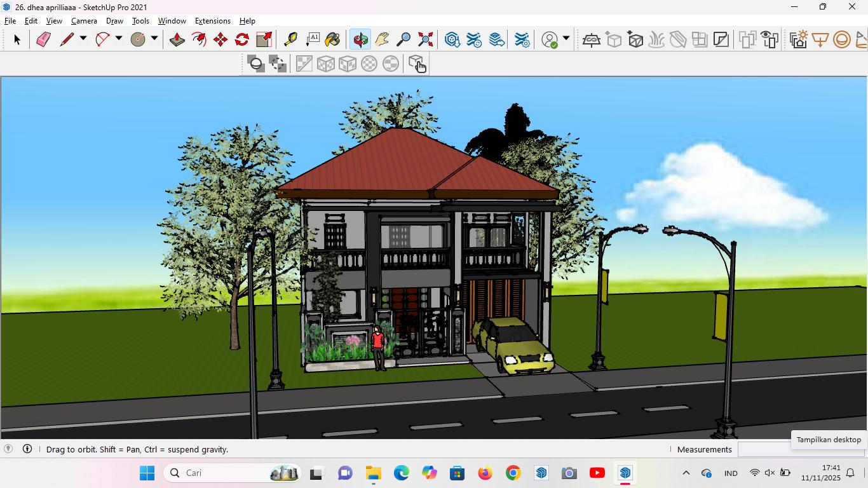Activate the Paint Bucket tool

(x=332, y=39)
